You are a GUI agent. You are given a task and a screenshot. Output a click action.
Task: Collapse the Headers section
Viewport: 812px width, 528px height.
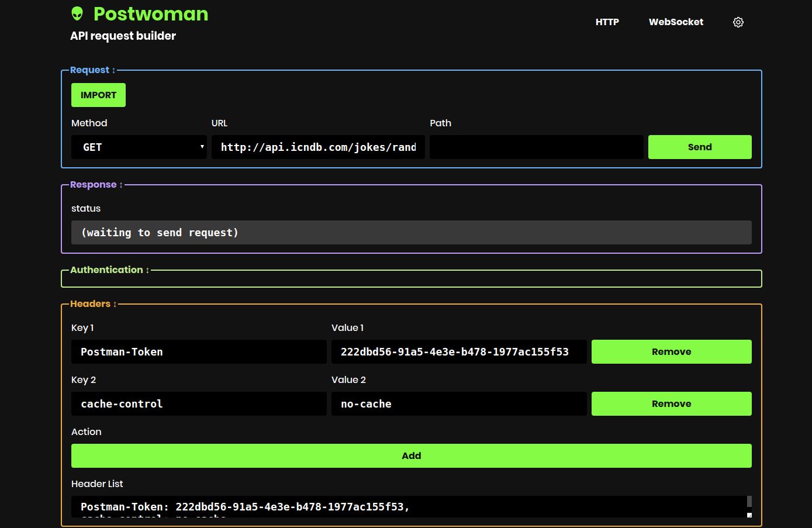point(94,304)
